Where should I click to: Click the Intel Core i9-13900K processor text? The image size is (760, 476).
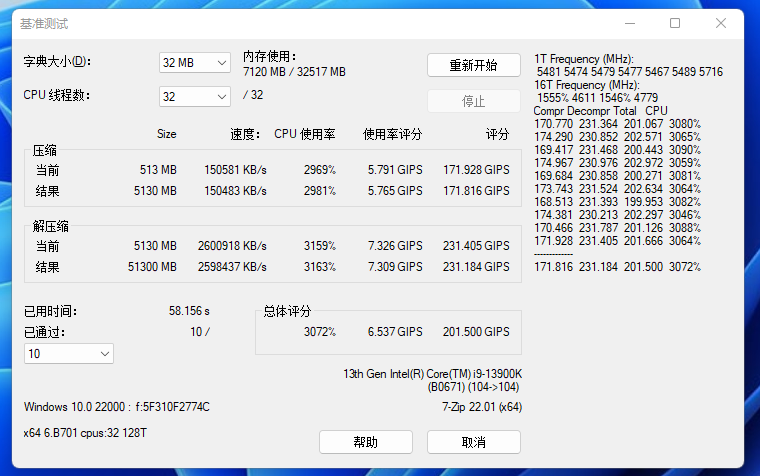(x=432, y=374)
